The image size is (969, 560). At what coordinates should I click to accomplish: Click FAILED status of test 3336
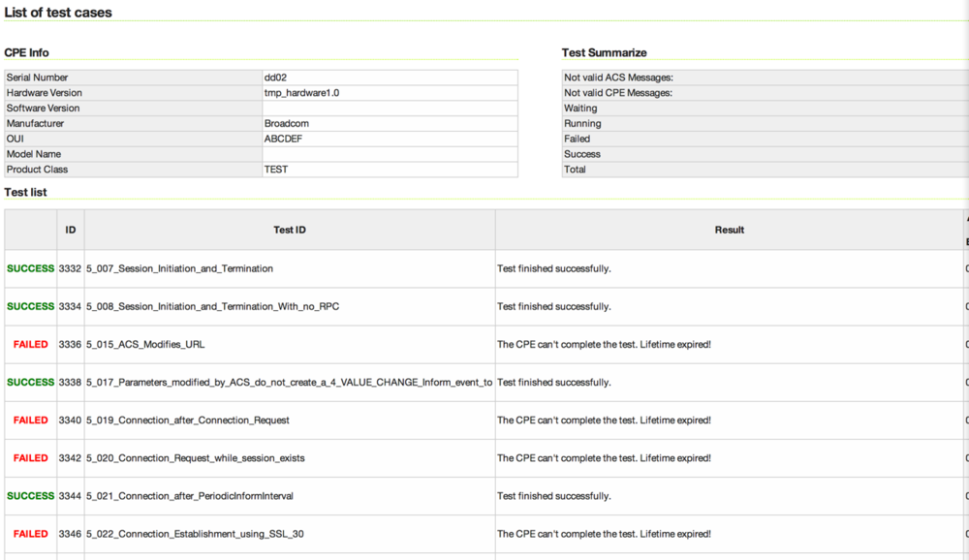(x=30, y=344)
